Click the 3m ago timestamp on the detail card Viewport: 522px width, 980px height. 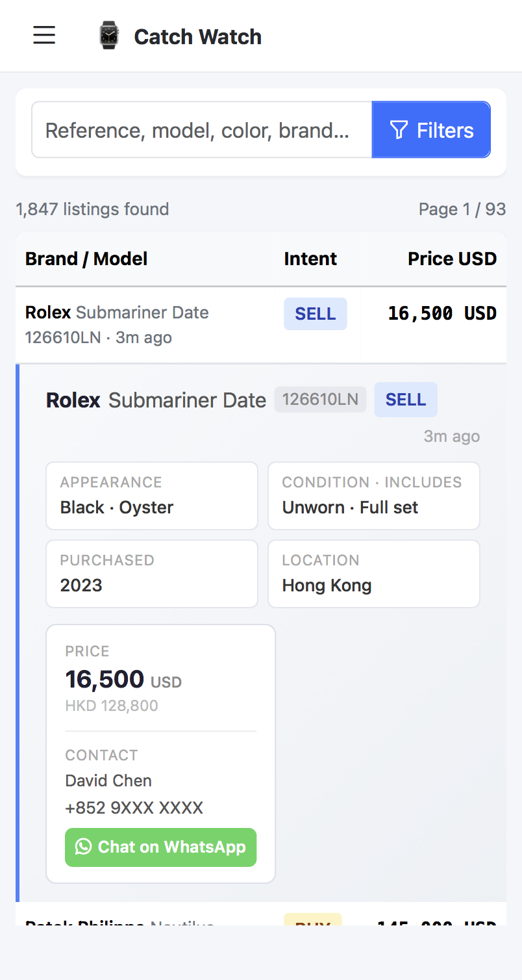click(452, 436)
